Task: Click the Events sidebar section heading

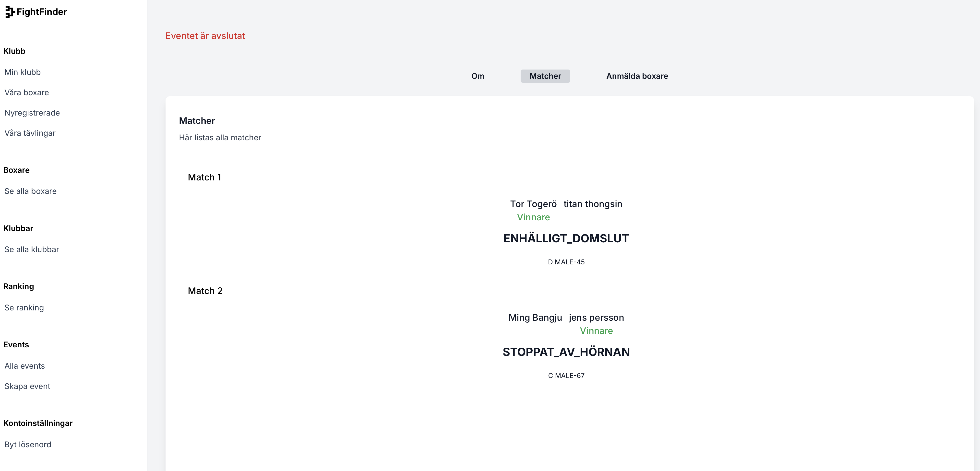Action: coord(16,345)
